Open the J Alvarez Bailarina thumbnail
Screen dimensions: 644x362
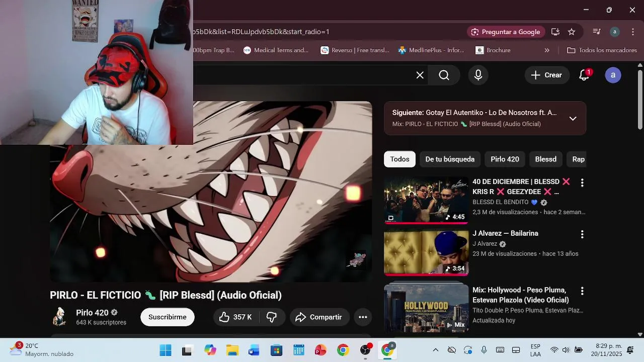(426, 253)
